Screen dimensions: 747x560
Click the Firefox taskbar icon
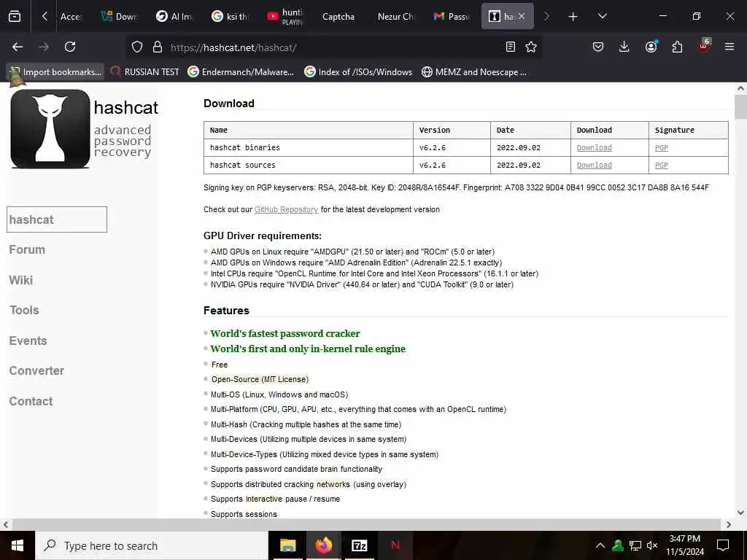[323, 545]
